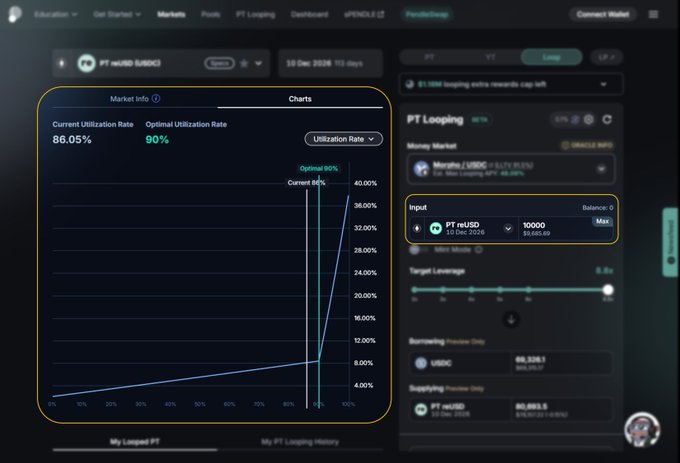Click the Morpho market icon

pos(421,169)
